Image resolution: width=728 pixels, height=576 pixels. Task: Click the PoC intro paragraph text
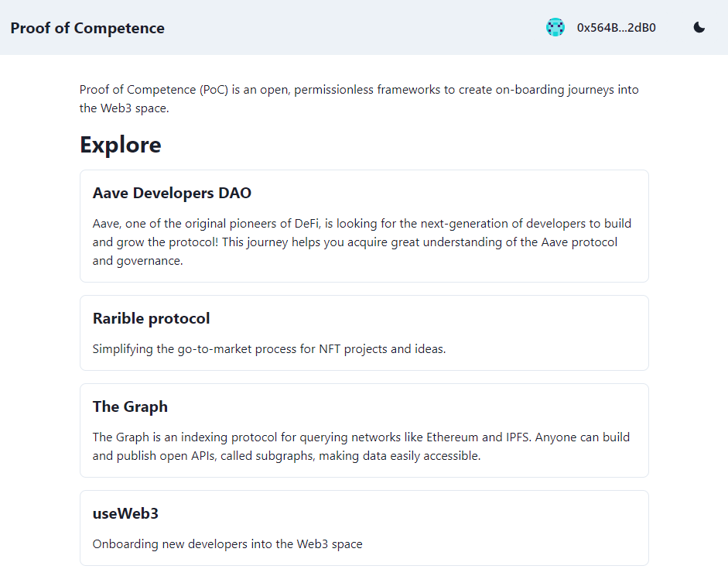coord(359,98)
